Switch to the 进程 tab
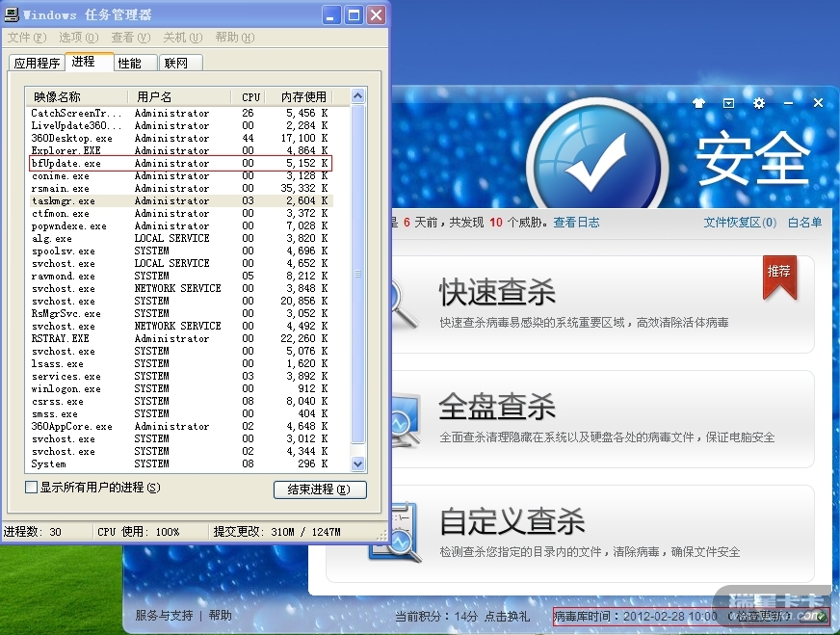Image resolution: width=840 pixels, height=635 pixels. tap(89, 63)
